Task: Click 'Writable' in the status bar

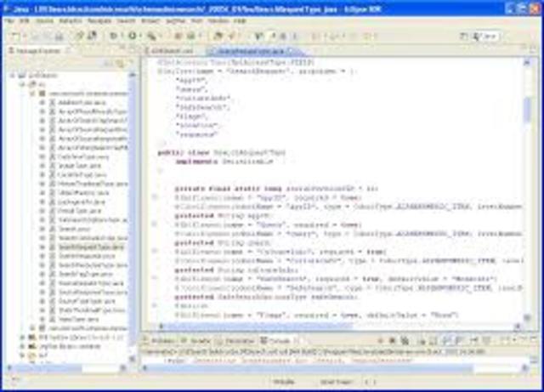Action: click(x=284, y=382)
